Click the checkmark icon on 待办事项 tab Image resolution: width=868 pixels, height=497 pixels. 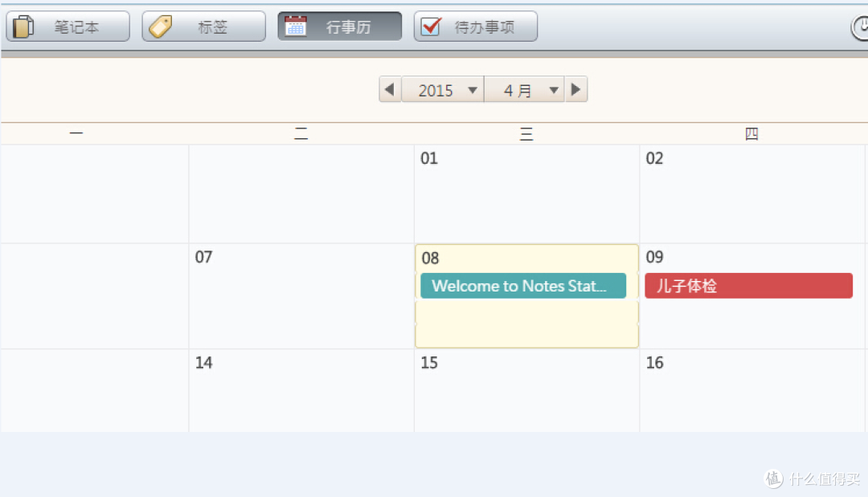point(432,26)
